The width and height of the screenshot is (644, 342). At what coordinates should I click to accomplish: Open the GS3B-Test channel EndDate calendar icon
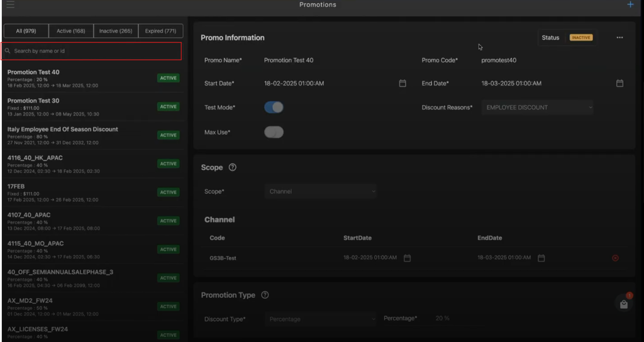pos(541,258)
